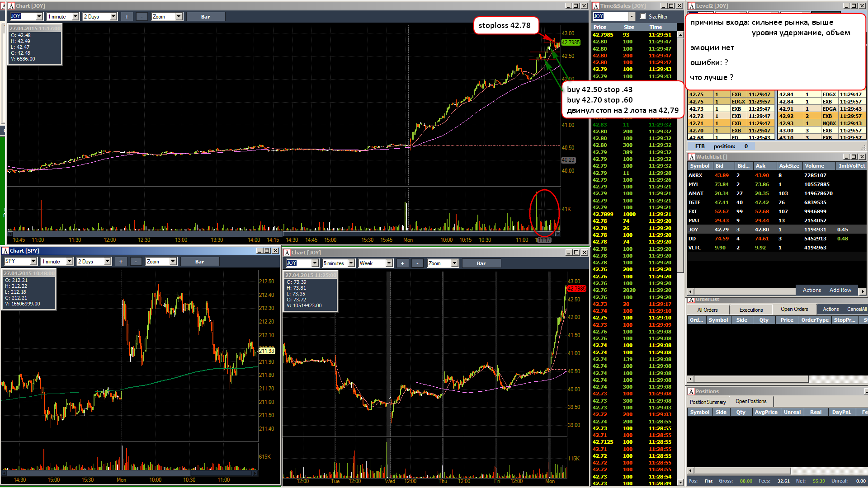This screenshot has height=488, width=868.
Task: Click minus button on JOY 5-minute chart
Action: pyautogui.click(x=418, y=263)
